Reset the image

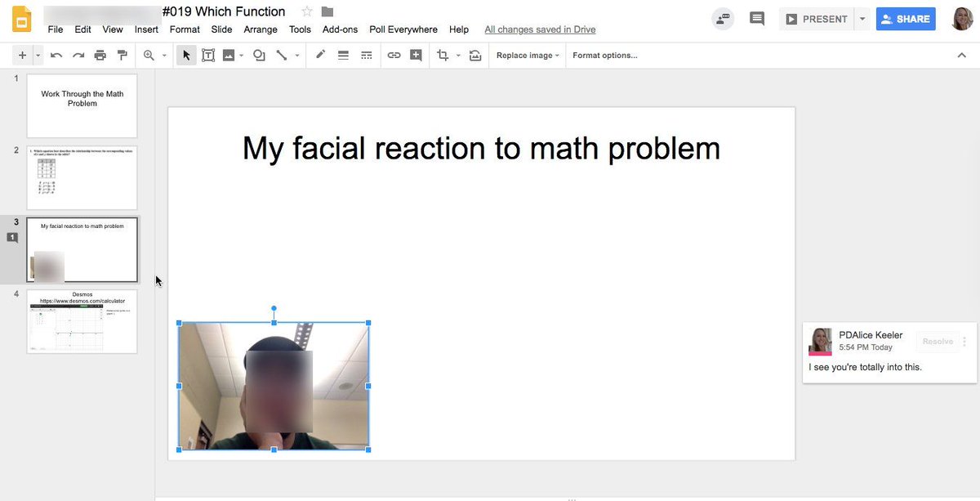pyautogui.click(x=474, y=55)
